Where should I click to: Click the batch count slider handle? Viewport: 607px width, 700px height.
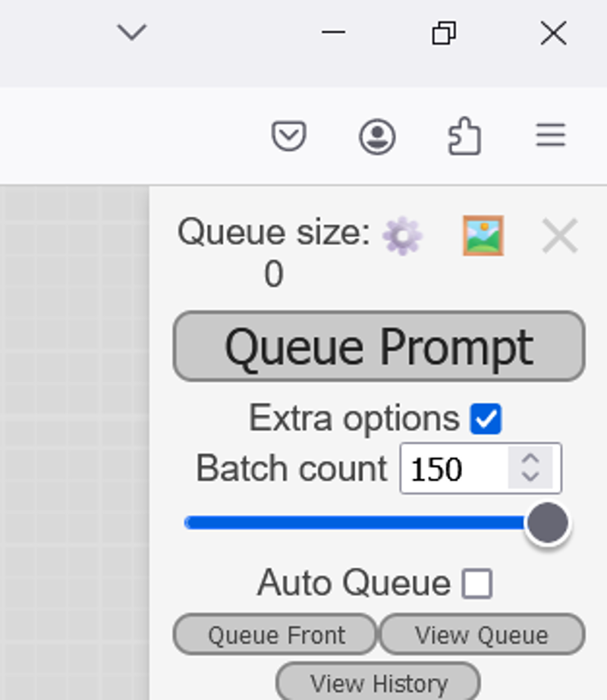click(547, 523)
